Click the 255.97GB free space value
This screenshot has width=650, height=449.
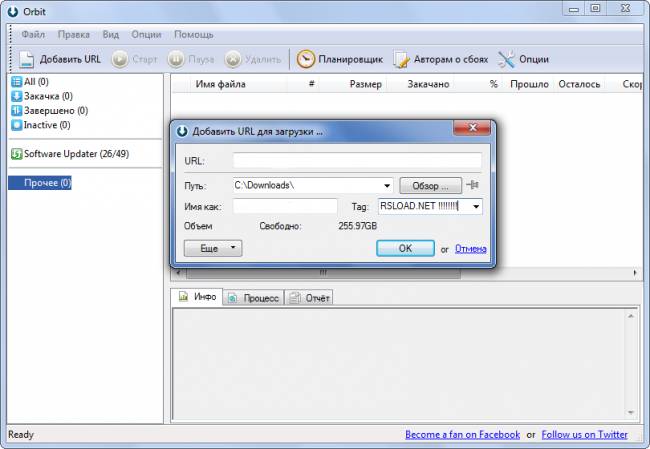[x=357, y=226]
